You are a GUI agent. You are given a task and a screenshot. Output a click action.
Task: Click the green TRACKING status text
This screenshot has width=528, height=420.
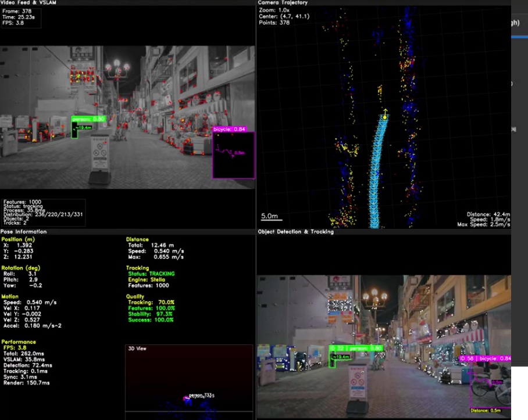(x=161, y=274)
